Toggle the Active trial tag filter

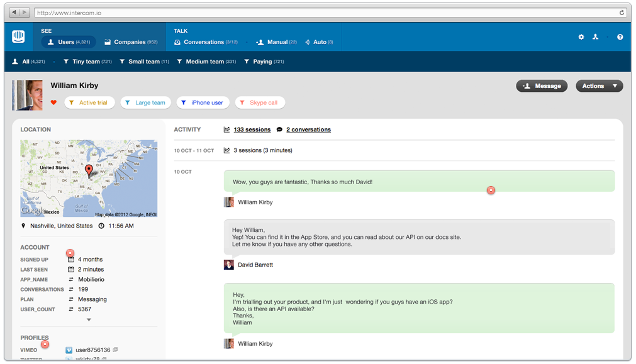pyautogui.click(x=89, y=102)
